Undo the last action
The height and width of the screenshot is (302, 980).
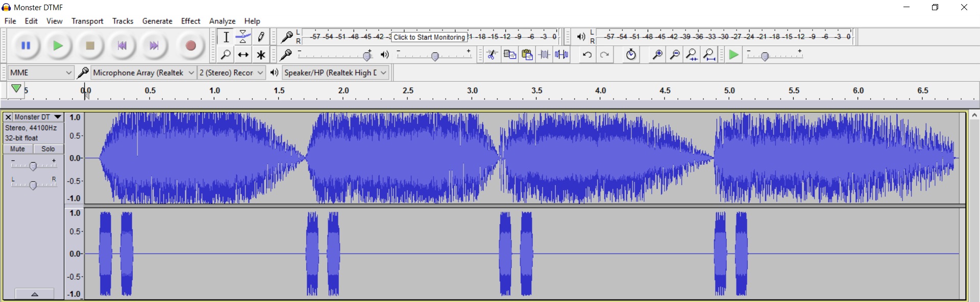(587, 55)
